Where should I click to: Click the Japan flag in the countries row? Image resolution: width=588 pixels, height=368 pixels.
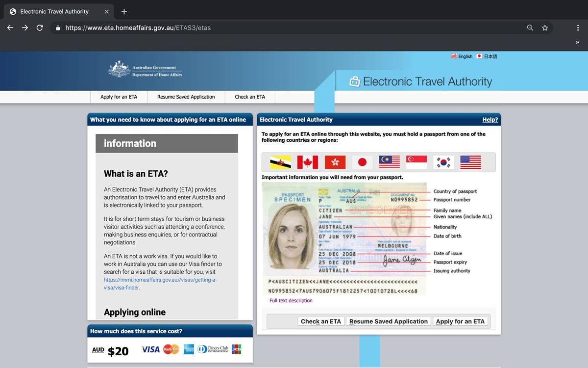click(x=362, y=162)
